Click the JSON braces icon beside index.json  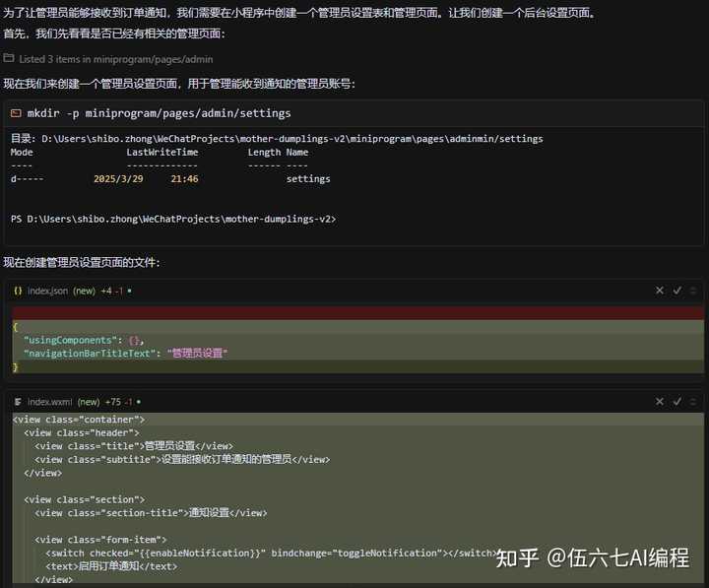pyautogui.click(x=18, y=291)
